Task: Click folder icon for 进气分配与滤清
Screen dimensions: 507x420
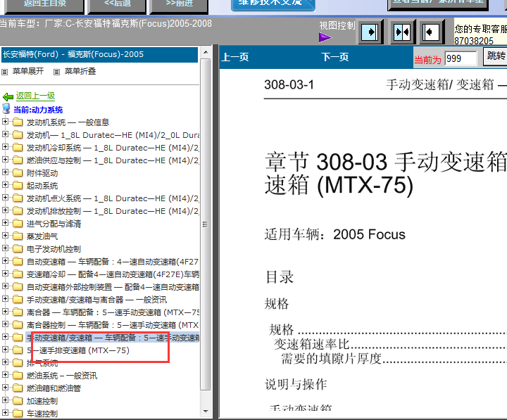Action: coord(18,224)
